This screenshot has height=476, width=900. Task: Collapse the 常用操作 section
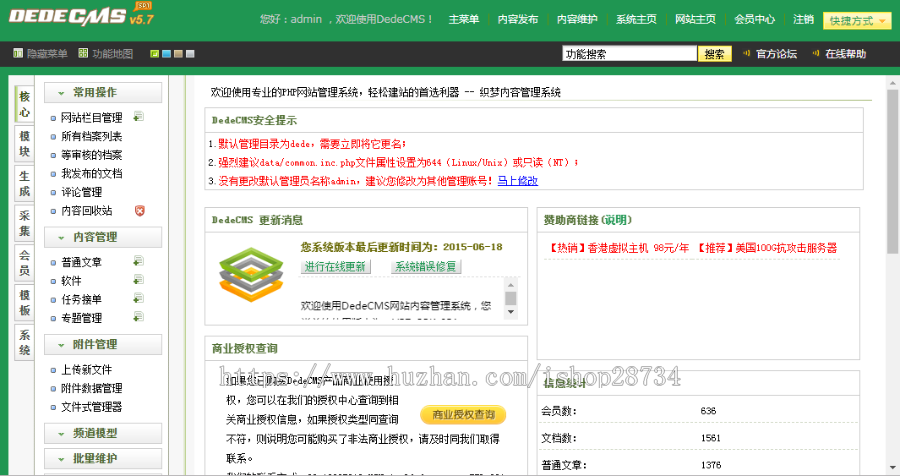pyautogui.click(x=103, y=92)
